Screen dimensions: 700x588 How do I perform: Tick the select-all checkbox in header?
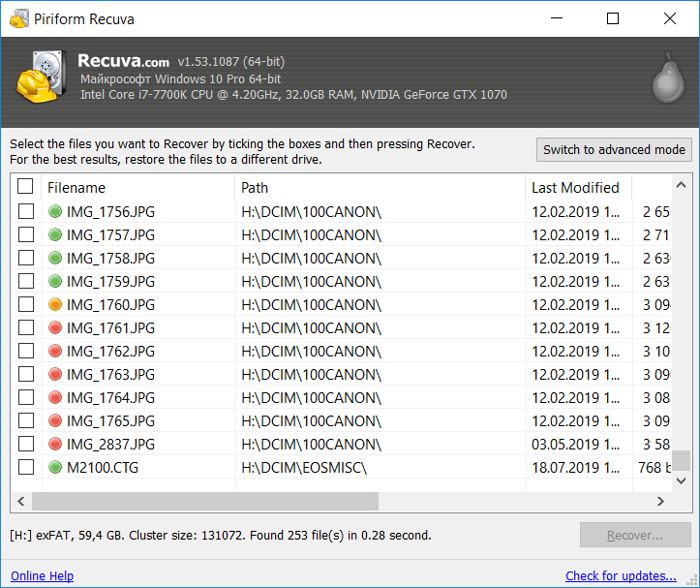coord(26,187)
